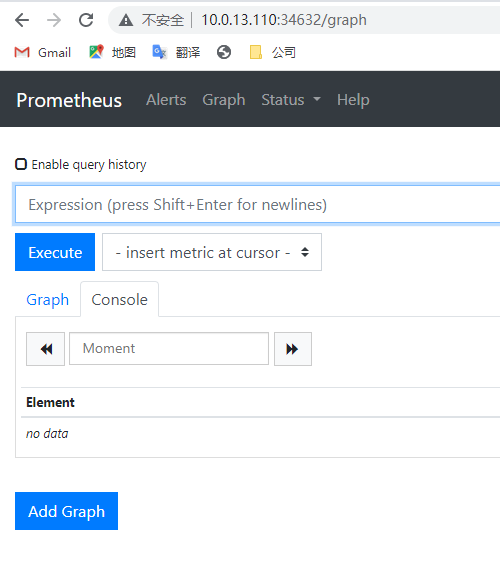The width and height of the screenshot is (500, 581).
Task: Click the Execute button
Action: [x=55, y=252]
